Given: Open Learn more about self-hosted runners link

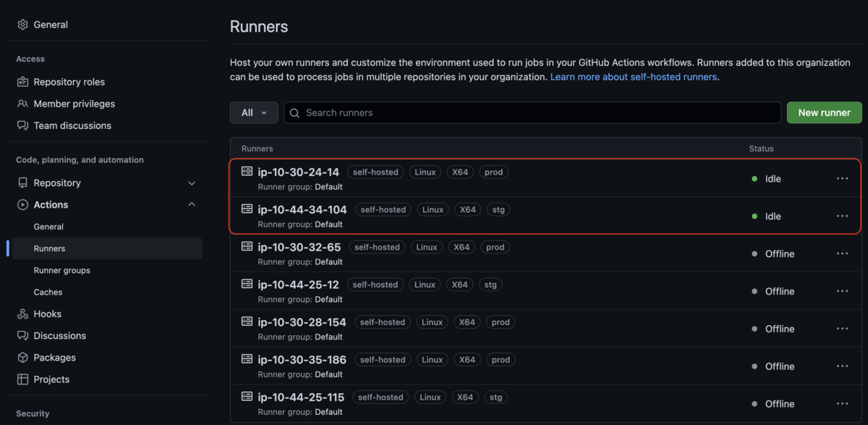Looking at the screenshot, I should (x=634, y=77).
